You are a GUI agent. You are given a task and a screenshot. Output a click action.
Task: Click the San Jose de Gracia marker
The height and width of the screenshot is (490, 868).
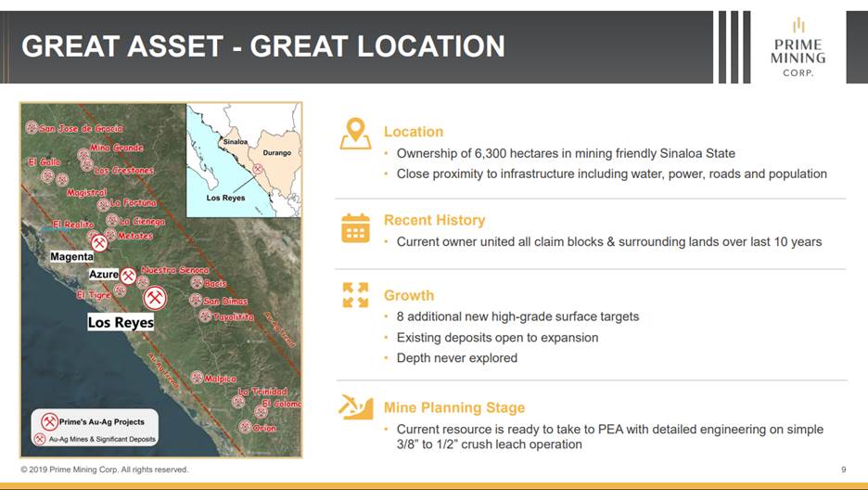coord(32,128)
